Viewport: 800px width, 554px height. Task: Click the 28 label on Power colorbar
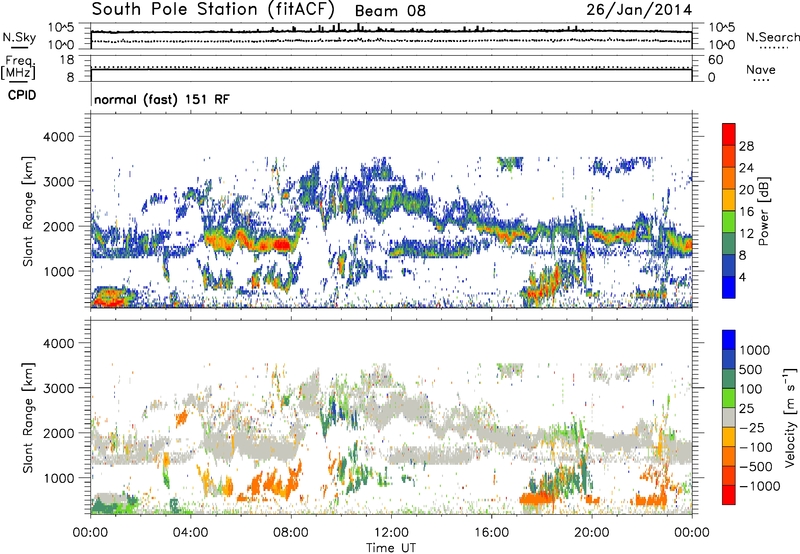746,146
